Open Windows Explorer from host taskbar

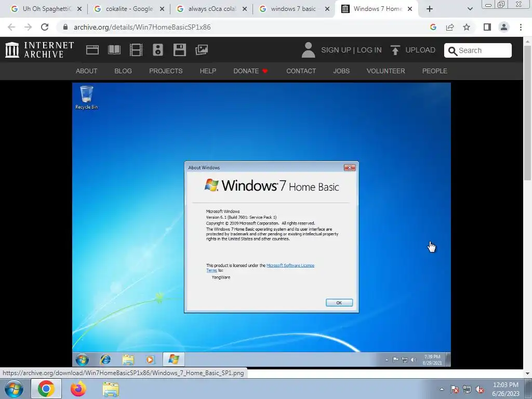pos(111,390)
